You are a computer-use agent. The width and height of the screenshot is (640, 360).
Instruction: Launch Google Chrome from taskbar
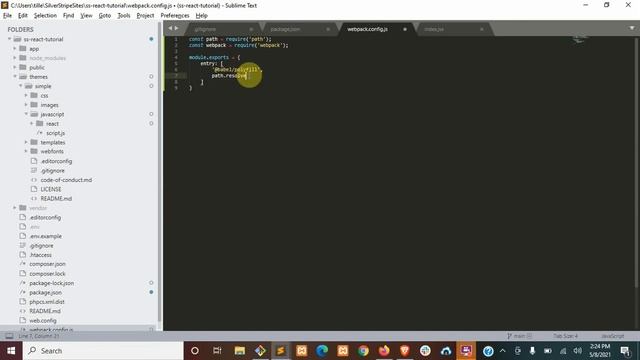pos(363,351)
